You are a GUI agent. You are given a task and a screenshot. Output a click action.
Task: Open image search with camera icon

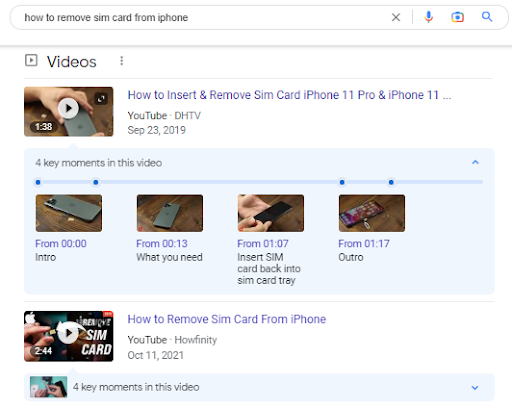(457, 17)
